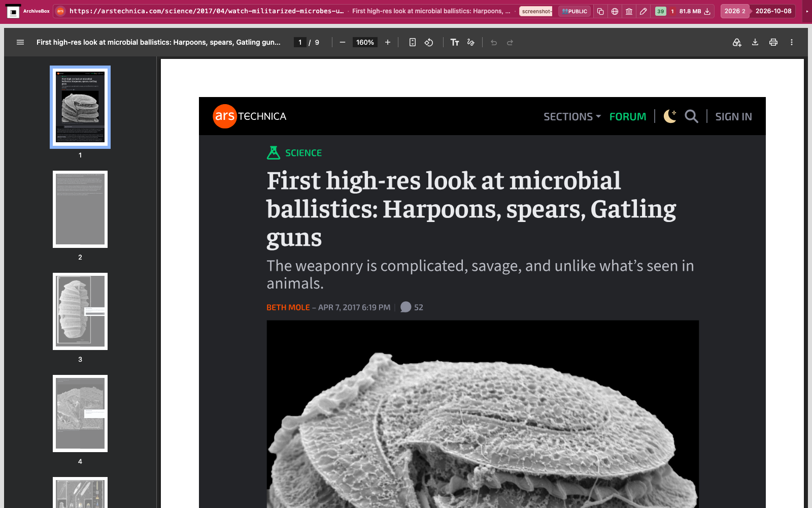The height and width of the screenshot is (508, 812).
Task: Click the 2026-10-08 date label
Action: coord(773,11)
